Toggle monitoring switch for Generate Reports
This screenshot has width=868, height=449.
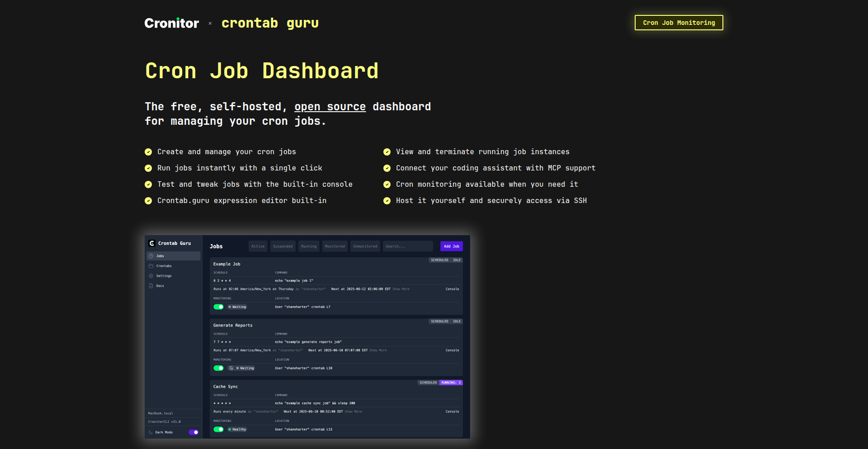[x=218, y=368]
